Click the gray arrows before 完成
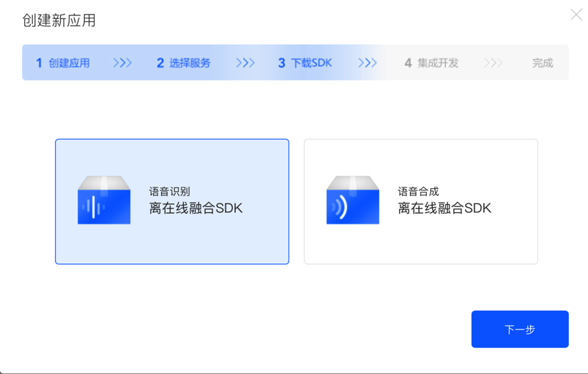The height and width of the screenshot is (374, 588). pos(494,63)
